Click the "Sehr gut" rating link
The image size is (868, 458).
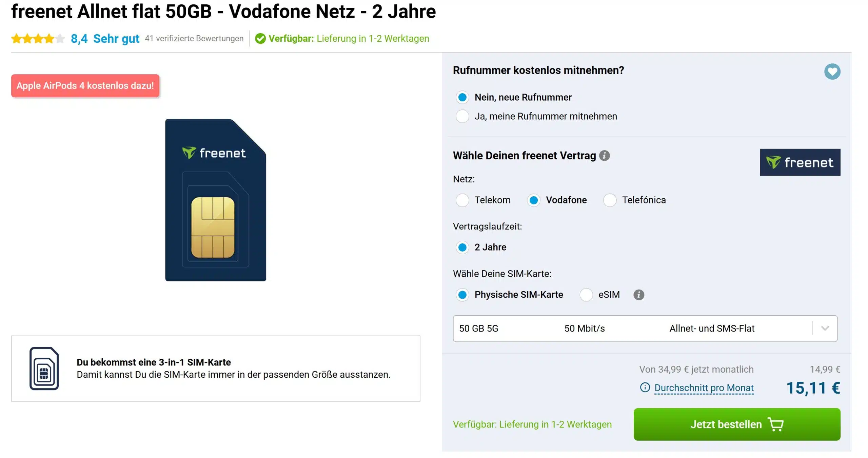pyautogui.click(x=116, y=38)
